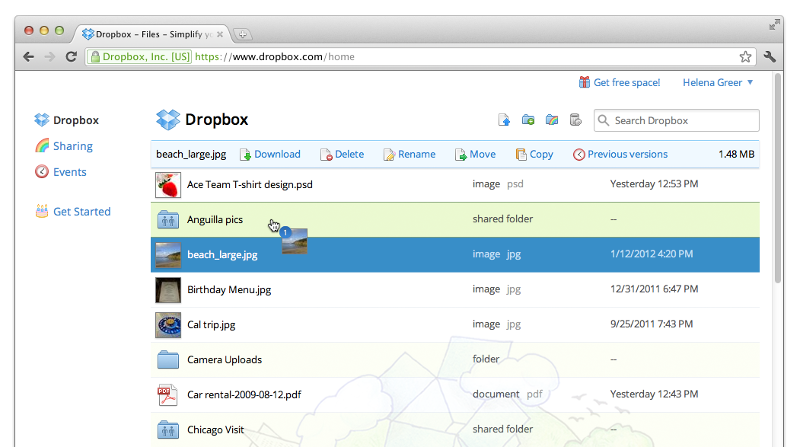Delete the selected file

(x=342, y=154)
